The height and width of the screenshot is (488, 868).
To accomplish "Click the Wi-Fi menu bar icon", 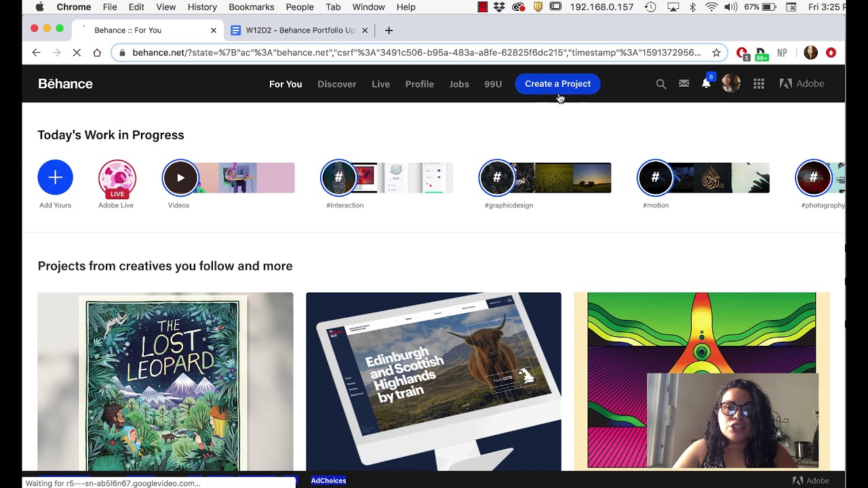I will [711, 7].
